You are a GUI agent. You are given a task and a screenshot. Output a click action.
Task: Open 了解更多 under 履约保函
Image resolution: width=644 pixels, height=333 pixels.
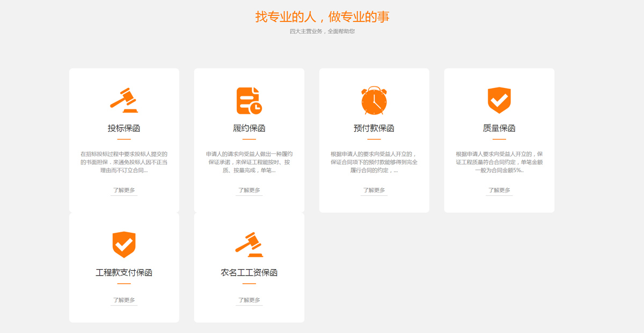point(249,190)
